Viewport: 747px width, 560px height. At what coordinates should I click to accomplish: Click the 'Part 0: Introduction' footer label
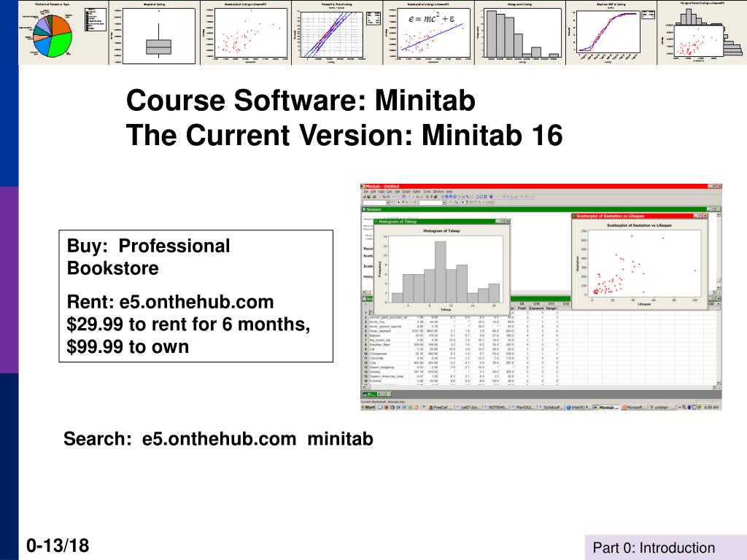click(x=654, y=548)
